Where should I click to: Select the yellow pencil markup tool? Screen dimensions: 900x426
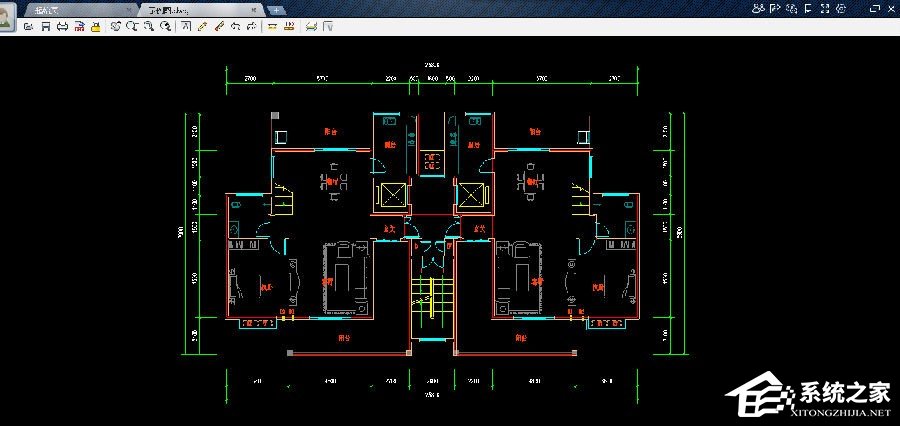(202, 26)
